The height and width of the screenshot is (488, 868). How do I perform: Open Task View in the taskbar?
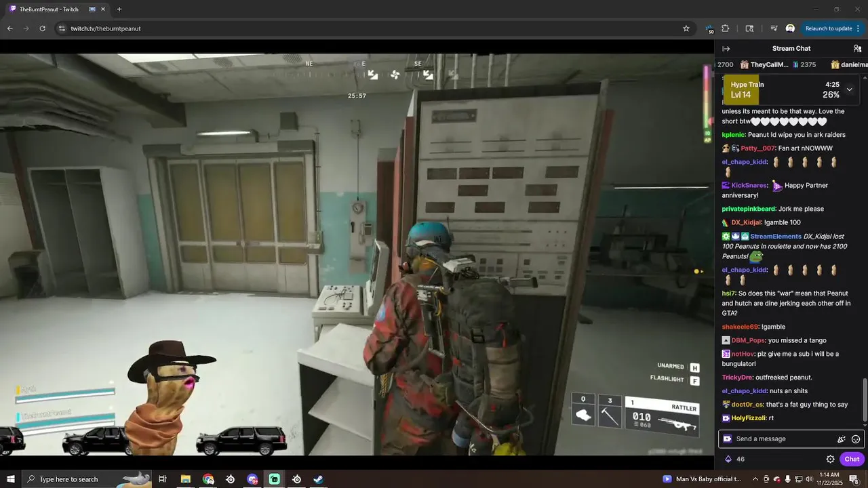click(x=163, y=479)
